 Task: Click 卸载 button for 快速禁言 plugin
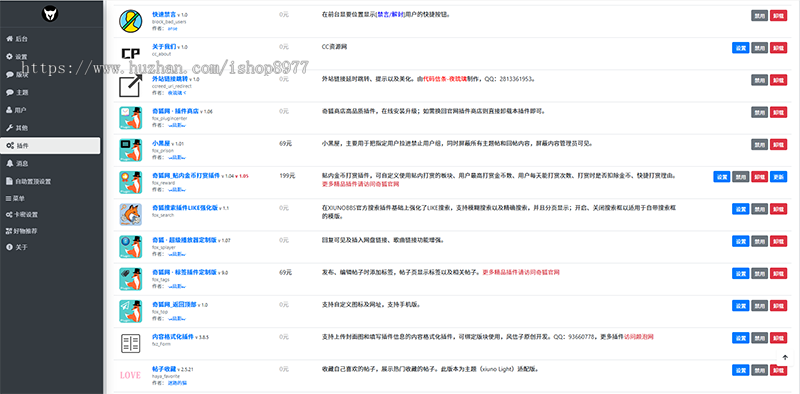778,16
